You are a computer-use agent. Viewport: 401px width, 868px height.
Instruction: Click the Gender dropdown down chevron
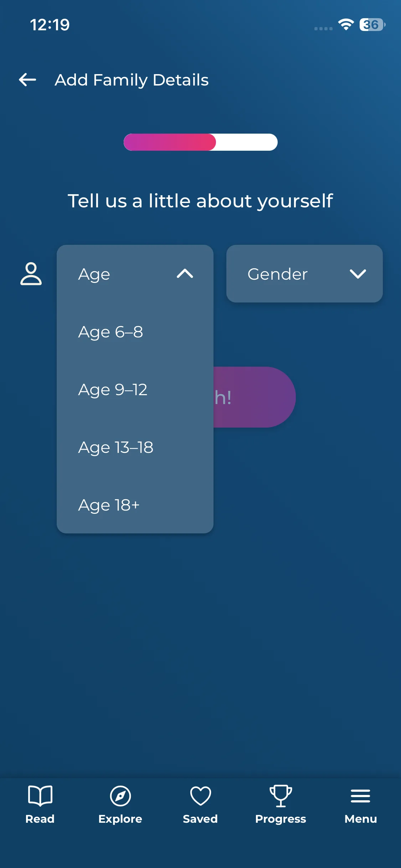coord(358,274)
